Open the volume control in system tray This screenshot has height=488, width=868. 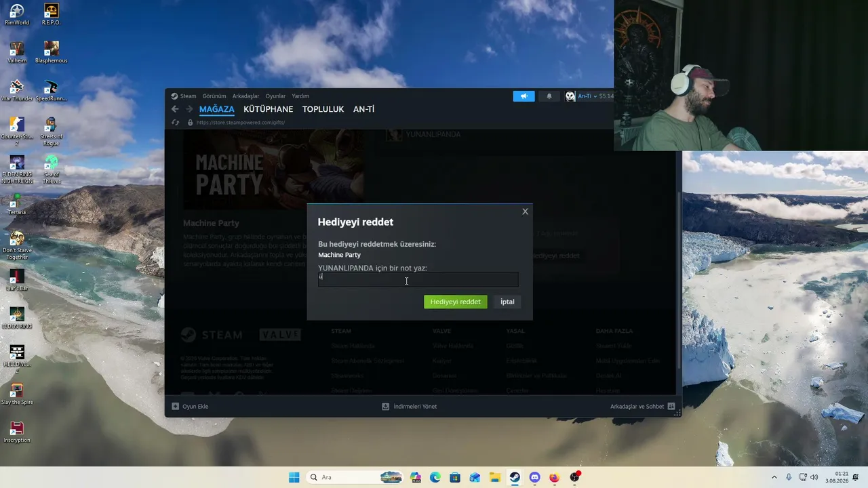(814, 477)
